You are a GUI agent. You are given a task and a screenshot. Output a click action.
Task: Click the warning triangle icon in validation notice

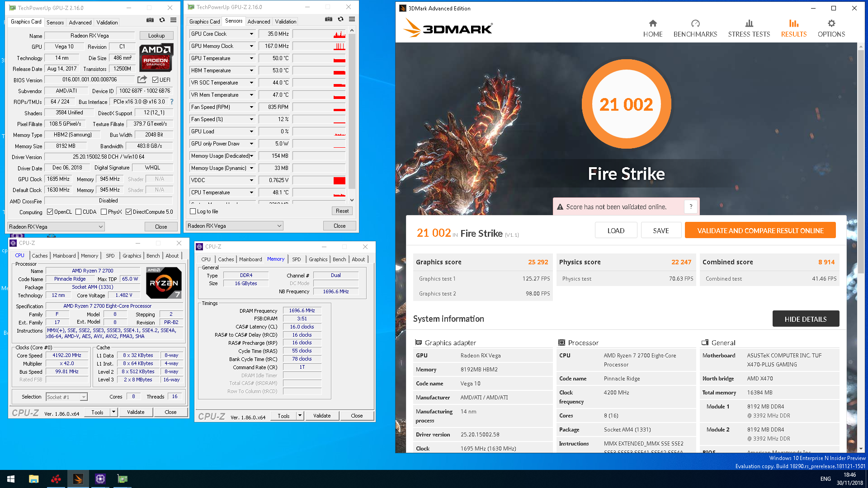point(560,207)
